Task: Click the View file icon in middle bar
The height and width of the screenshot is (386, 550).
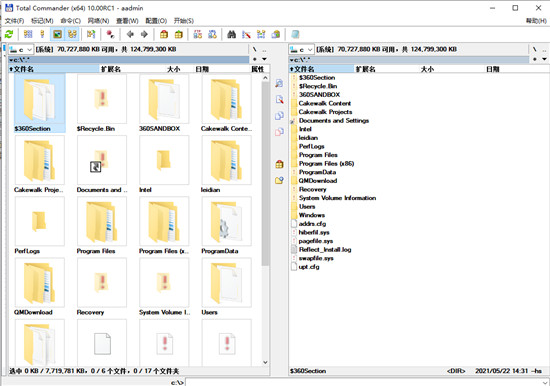Action: click(279, 84)
